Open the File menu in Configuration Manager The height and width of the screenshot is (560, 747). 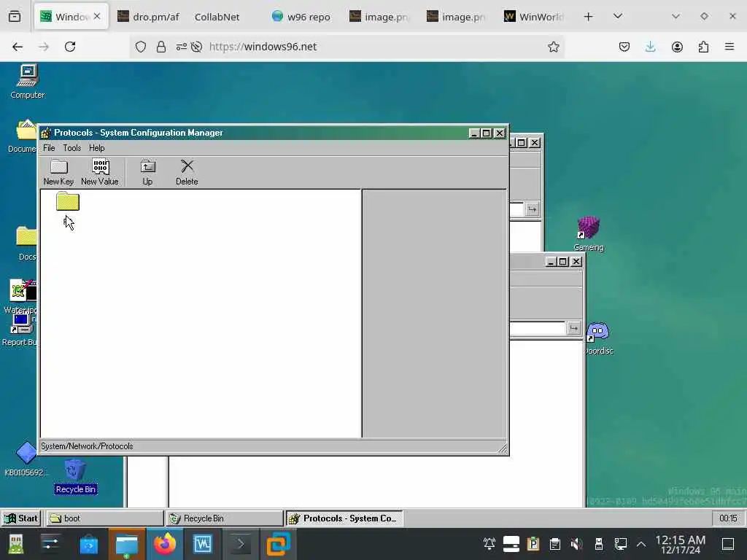click(x=49, y=148)
